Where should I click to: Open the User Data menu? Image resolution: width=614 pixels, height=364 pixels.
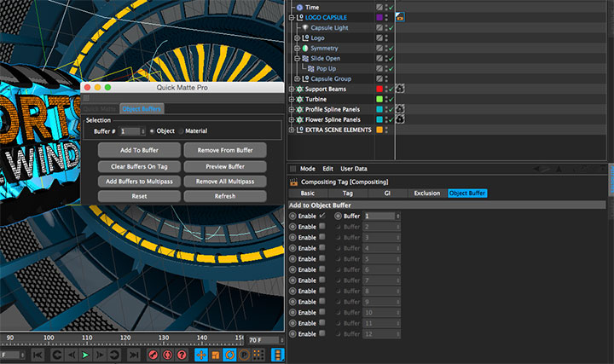(x=353, y=169)
